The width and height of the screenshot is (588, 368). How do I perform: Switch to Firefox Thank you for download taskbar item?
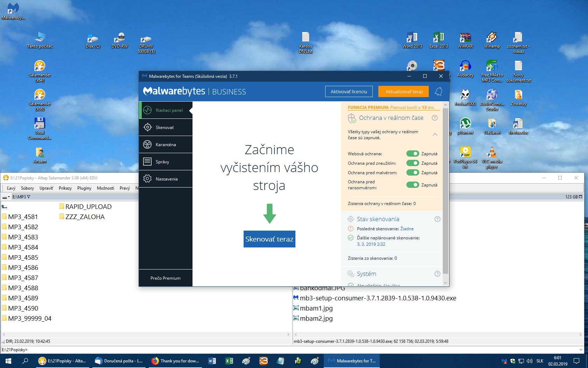(175, 361)
